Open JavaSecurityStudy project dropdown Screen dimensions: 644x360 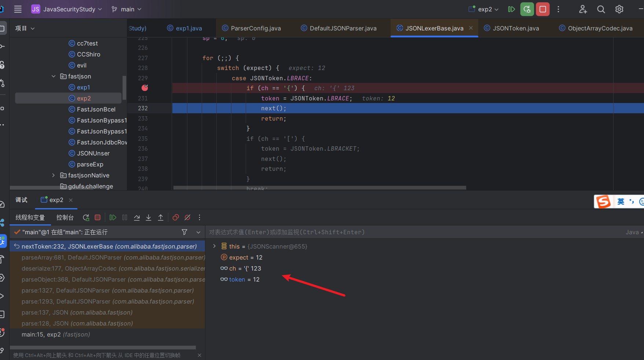pyautogui.click(x=66, y=9)
